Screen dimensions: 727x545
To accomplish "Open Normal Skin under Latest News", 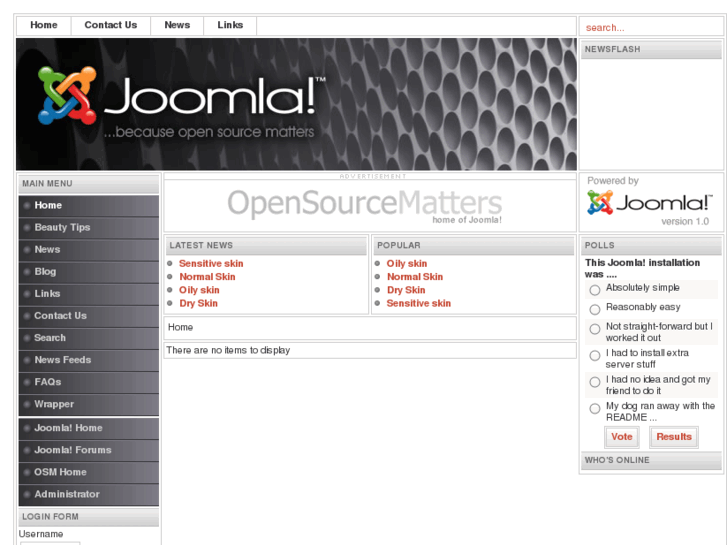I will pos(207,277).
